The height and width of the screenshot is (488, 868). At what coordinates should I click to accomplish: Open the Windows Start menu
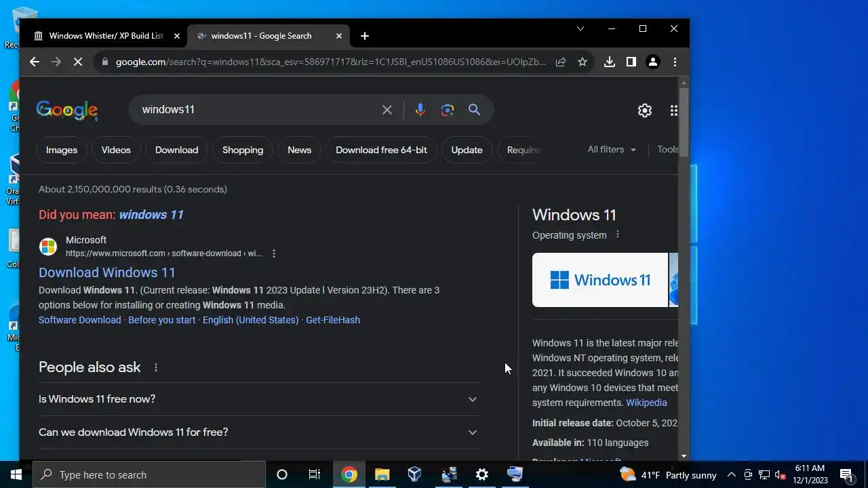point(16,474)
